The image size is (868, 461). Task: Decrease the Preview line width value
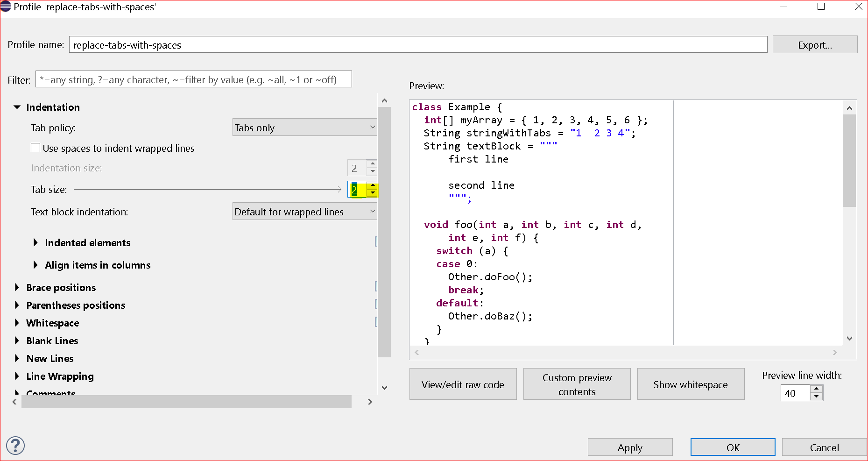(816, 396)
